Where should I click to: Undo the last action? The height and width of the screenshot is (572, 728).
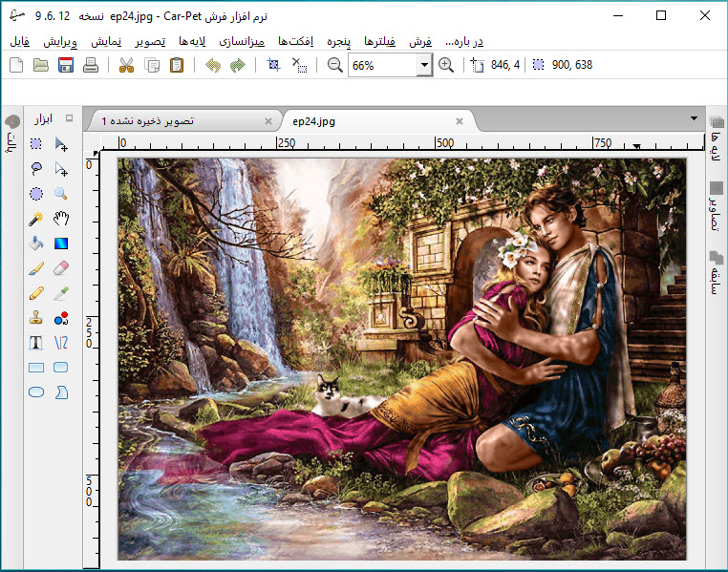click(x=213, y=65)
